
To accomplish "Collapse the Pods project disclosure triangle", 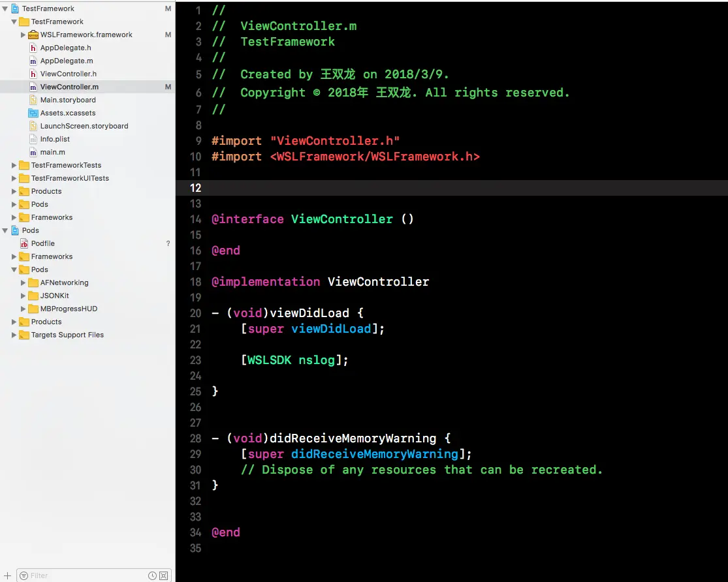I will coord(5,230).
